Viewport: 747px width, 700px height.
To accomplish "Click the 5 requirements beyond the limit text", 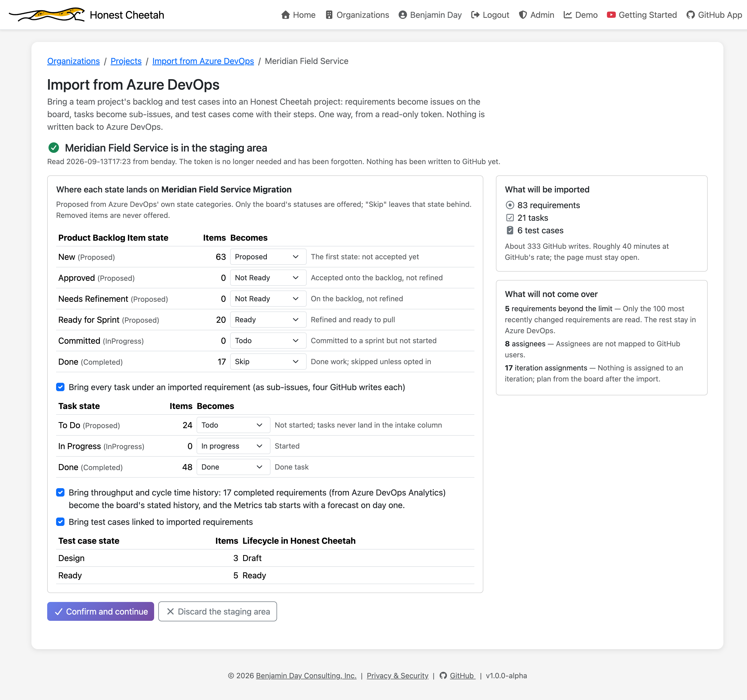I will tap(558, 309).
